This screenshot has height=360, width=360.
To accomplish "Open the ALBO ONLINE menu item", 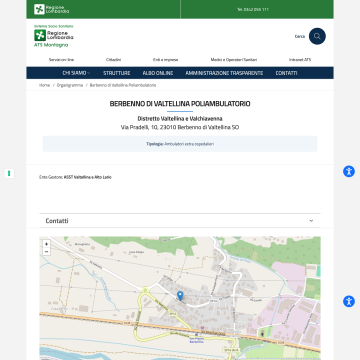I will point(158,73).
